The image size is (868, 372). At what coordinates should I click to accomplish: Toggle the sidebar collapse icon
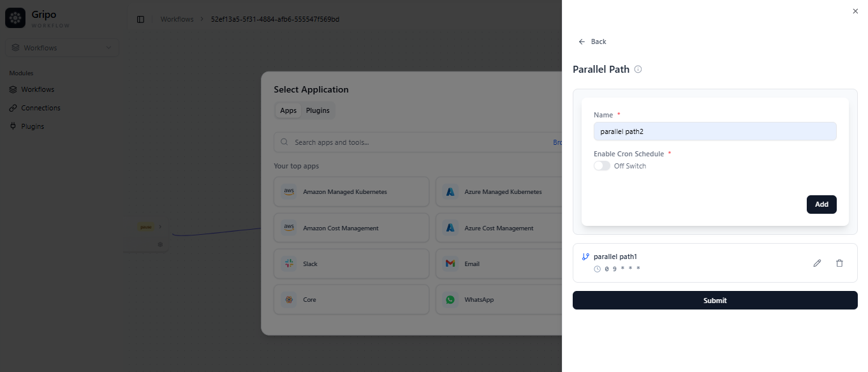point(140,19)
